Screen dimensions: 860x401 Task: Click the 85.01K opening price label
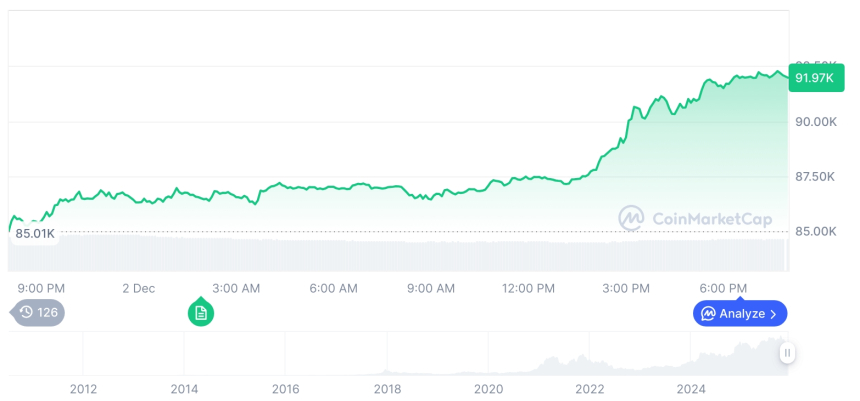35,234
